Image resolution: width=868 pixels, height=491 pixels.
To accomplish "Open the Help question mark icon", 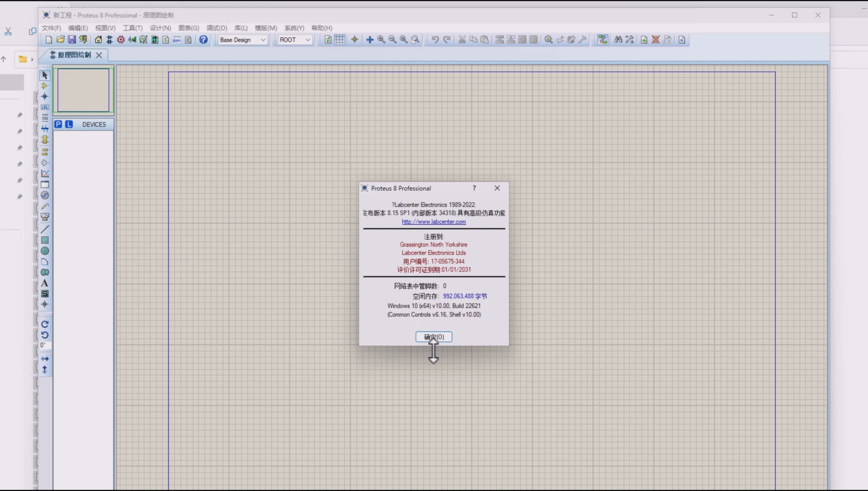I will click(x=203, y=39).
